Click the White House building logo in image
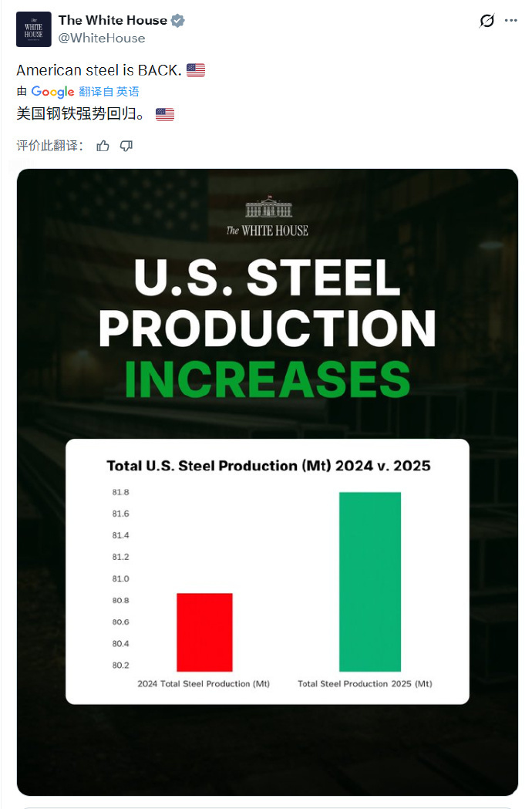 267,208
